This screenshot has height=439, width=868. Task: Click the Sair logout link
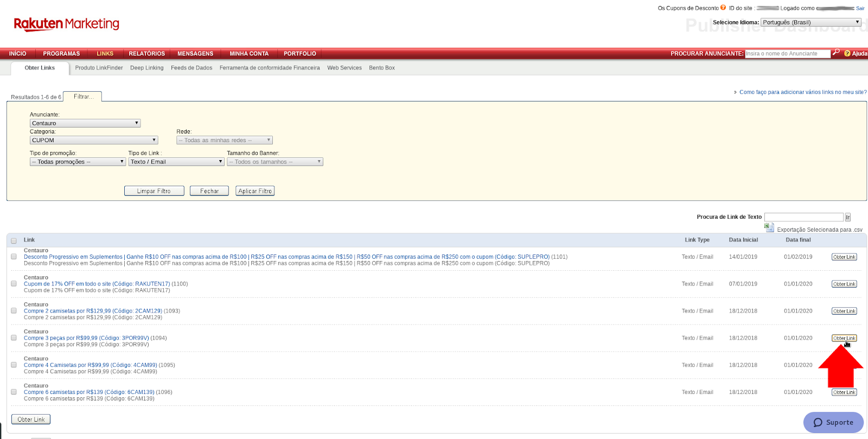point(860,8)
